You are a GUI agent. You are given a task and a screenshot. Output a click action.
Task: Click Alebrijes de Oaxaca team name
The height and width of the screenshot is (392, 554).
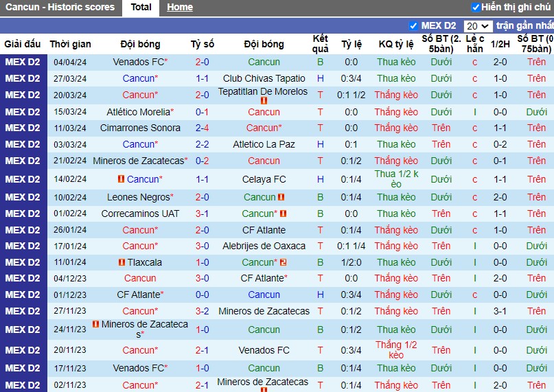point(264,246)
